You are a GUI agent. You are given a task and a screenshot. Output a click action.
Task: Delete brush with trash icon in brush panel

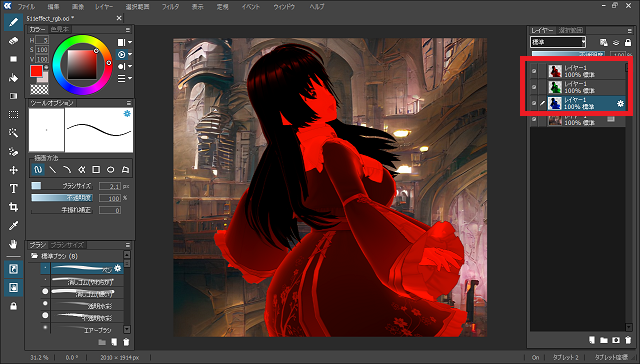coord(126,342)
